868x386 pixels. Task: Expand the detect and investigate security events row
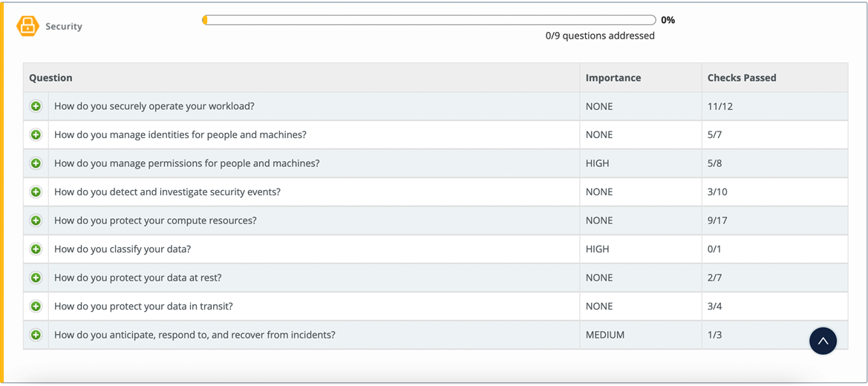pos(36,192)
